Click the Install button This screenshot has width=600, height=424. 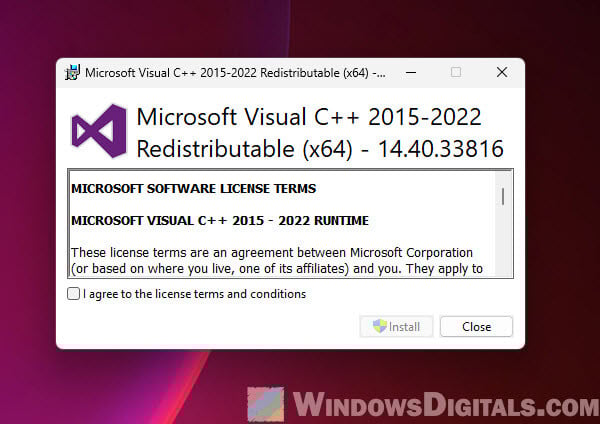tap(396, 326)
